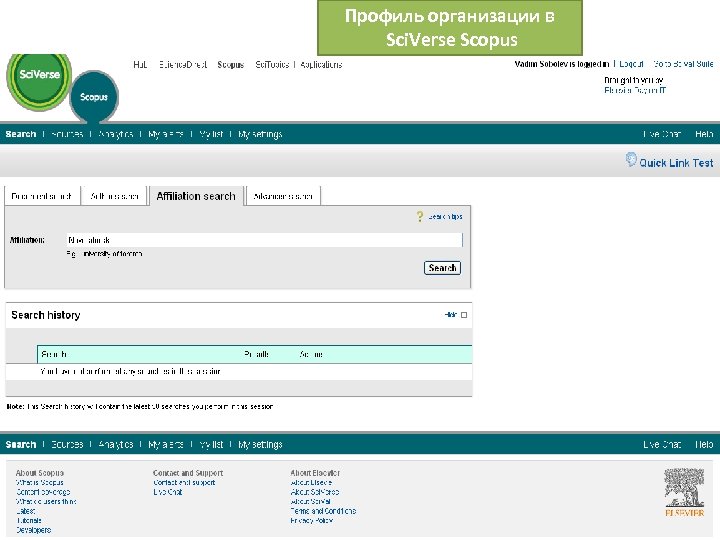Click the Scopus teal circle logo
This screenshot has width=720, height=540.
click(94, 97)
